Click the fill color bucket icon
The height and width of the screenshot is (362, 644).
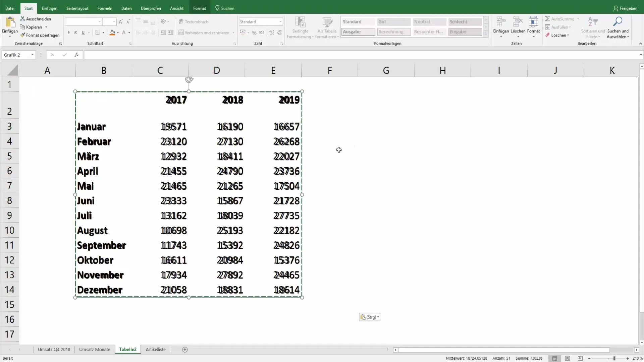coord(112,33)
